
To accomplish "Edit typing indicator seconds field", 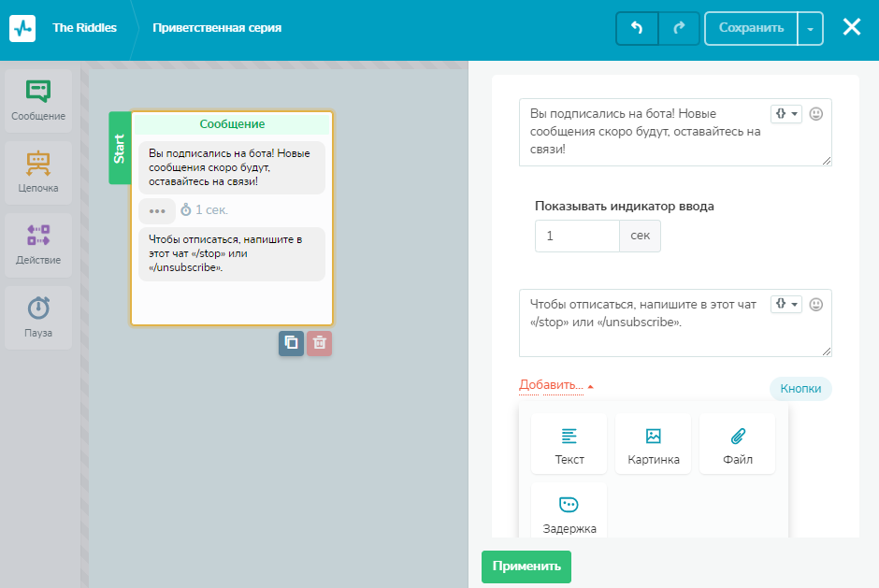I will (x=577, y=236).
